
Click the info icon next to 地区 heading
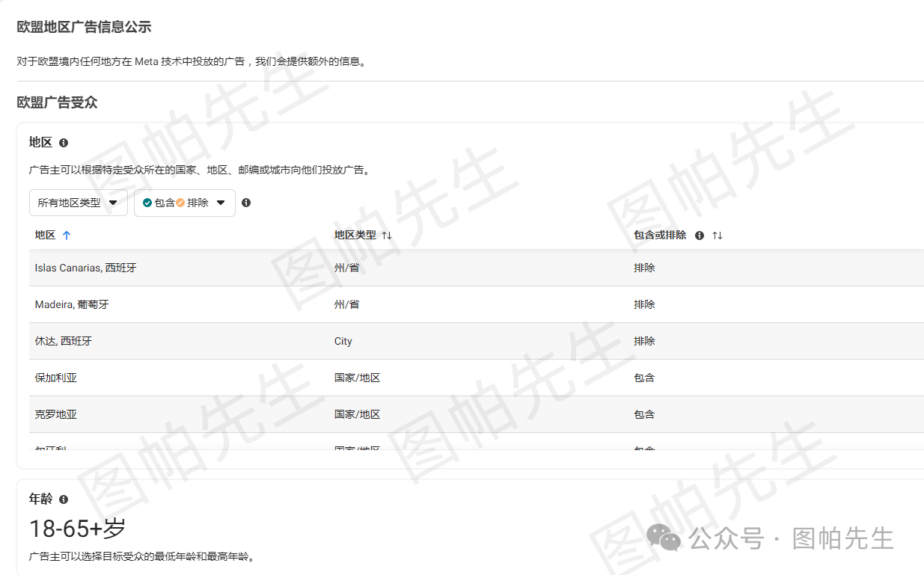(x=64, y=143)
